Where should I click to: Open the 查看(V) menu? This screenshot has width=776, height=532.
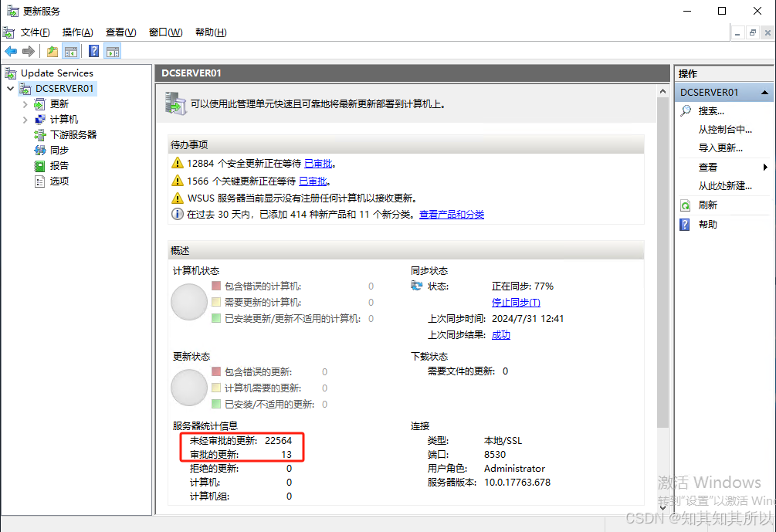tap(120, 32)
